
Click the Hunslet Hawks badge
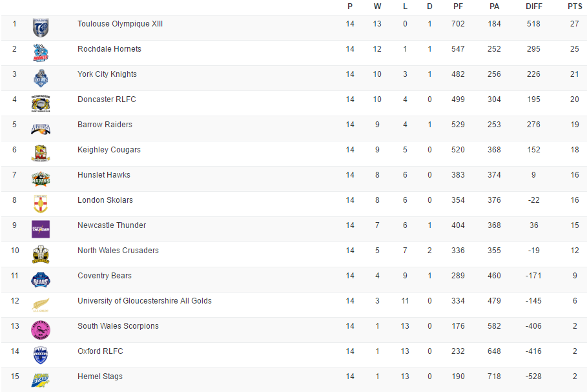coord(41,179)
